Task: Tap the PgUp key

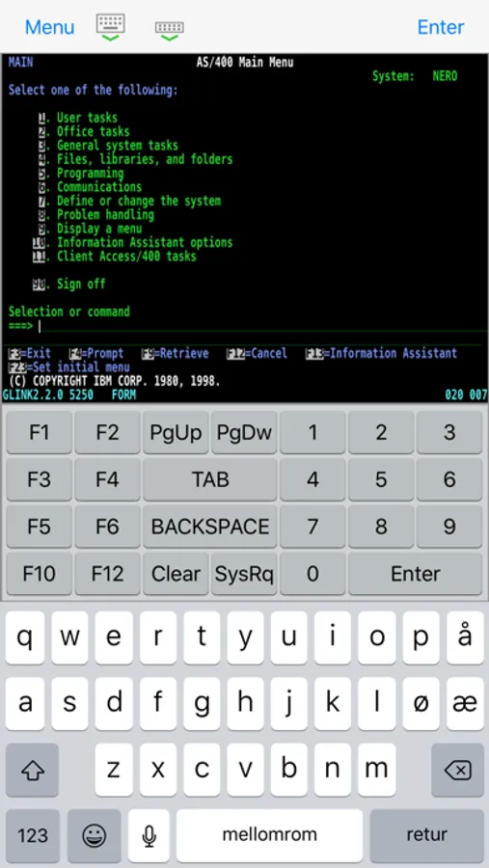Action: (176, 432)
